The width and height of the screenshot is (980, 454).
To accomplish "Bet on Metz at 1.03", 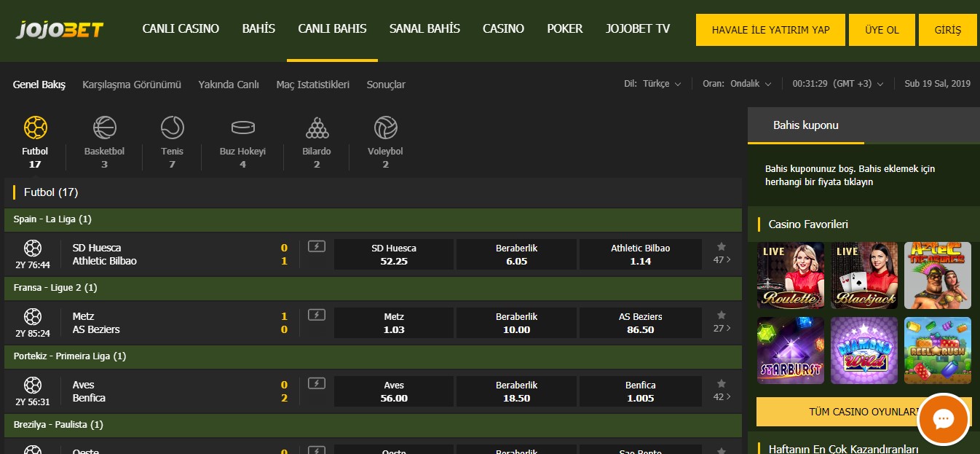I will pos(394,323).
